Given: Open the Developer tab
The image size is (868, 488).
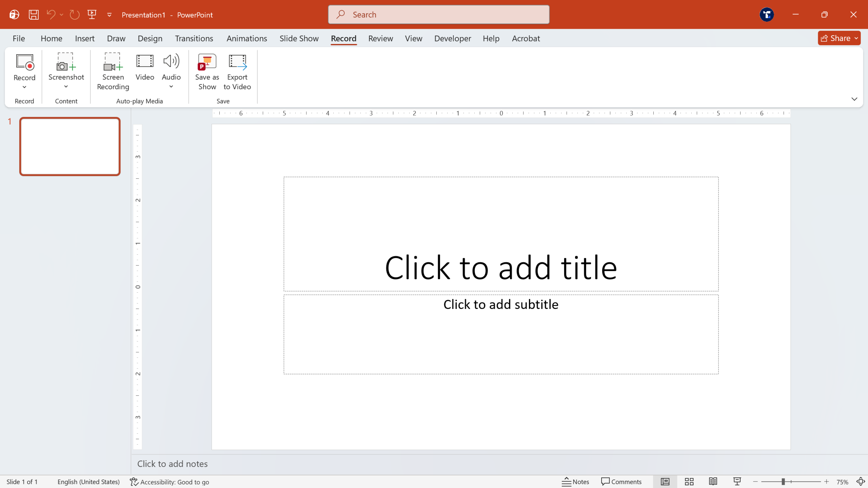Looking at the screenshot, I should coord(452,38).
